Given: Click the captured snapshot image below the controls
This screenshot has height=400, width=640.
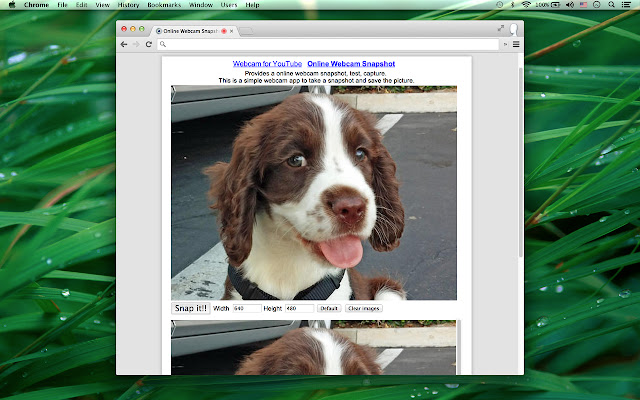Looking at the screenshot, I should pos(313,347).
